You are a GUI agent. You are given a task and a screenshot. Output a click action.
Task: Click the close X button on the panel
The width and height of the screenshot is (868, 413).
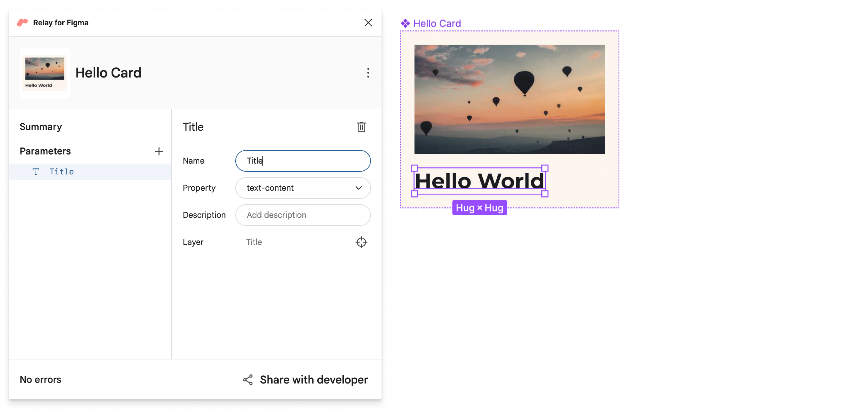(368, 22)
